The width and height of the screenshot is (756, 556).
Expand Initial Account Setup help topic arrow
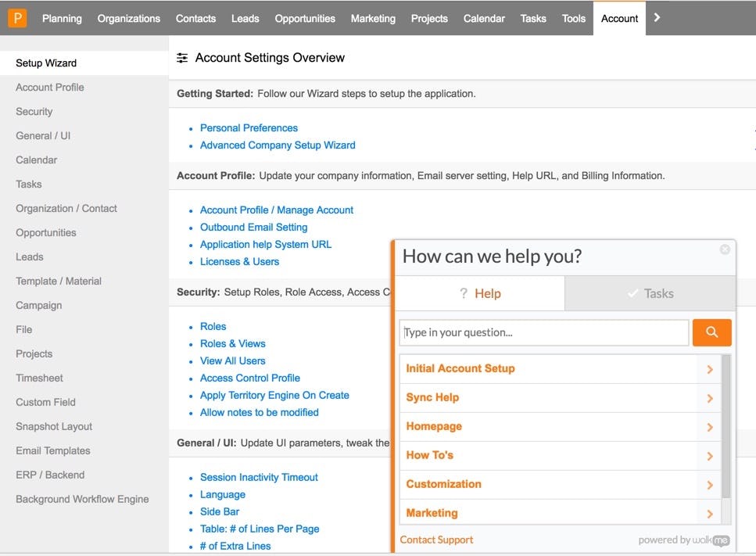coord(710,369)
